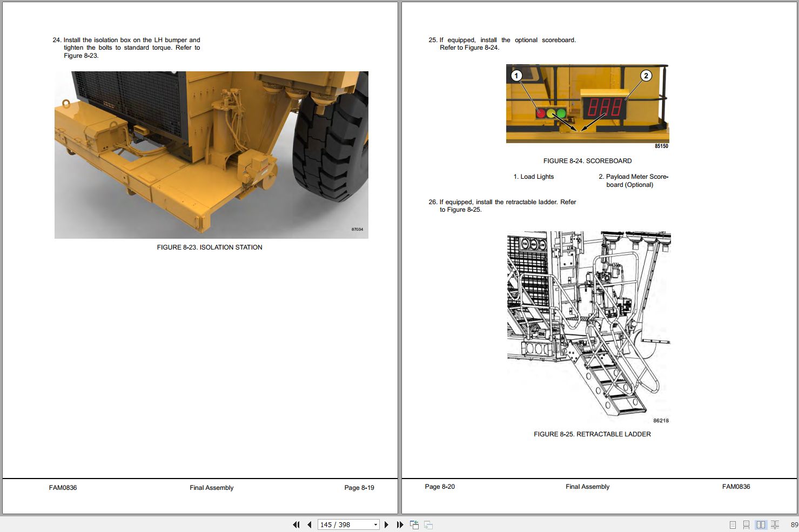Go to the next page
Image resolution: width=799 pixels, height=532 pixels.
point(386,524)
